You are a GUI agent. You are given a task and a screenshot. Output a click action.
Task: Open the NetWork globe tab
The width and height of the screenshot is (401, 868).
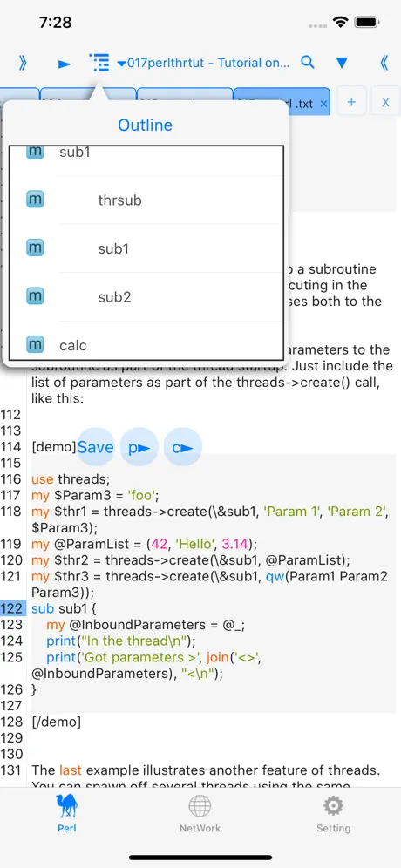(200, 814)
